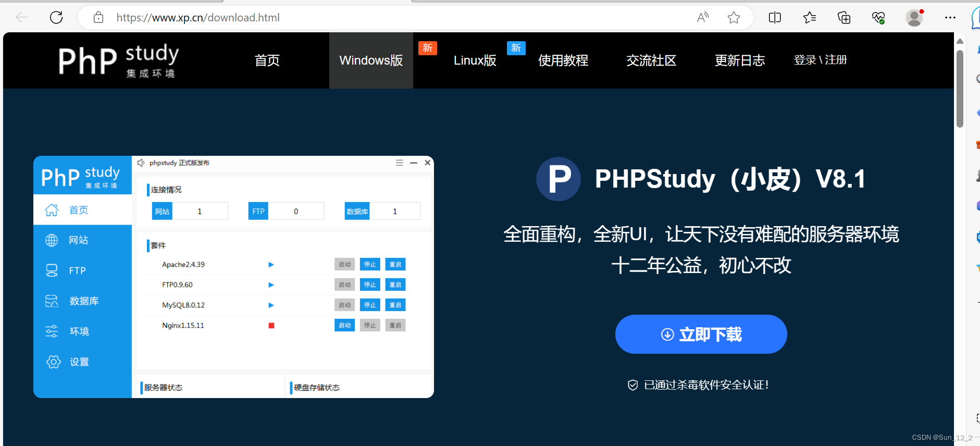This screenshot has height=446, width=980.
Task: Click FTP icon in panel sidebar
Action: [x=52, y=270]
